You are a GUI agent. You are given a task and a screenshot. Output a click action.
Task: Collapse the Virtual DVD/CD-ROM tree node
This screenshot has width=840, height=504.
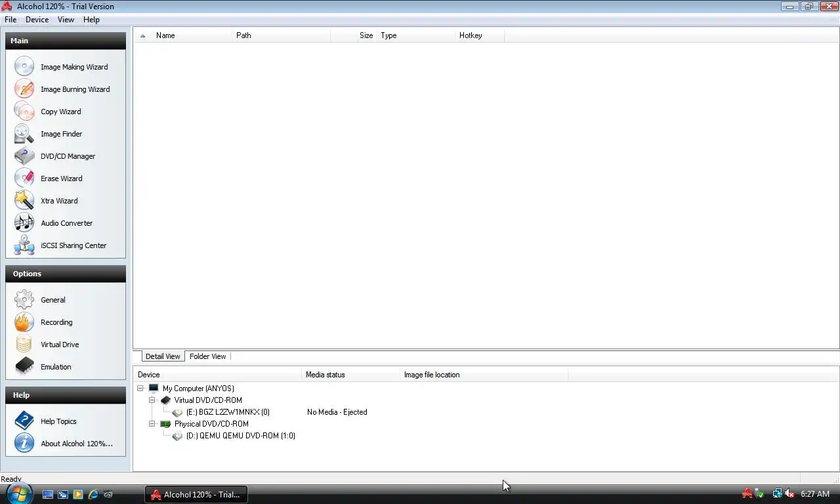[x=152, y=400]
